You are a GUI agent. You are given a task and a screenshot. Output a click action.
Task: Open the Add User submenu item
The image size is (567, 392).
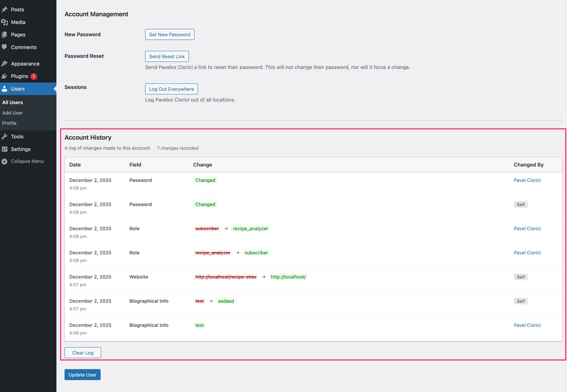click(13, 113)
